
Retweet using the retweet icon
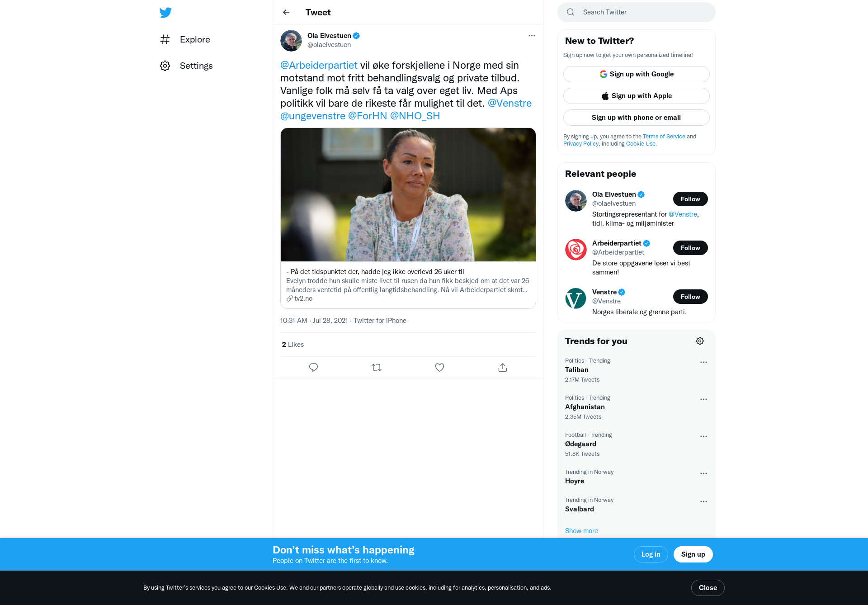point(377,367)
